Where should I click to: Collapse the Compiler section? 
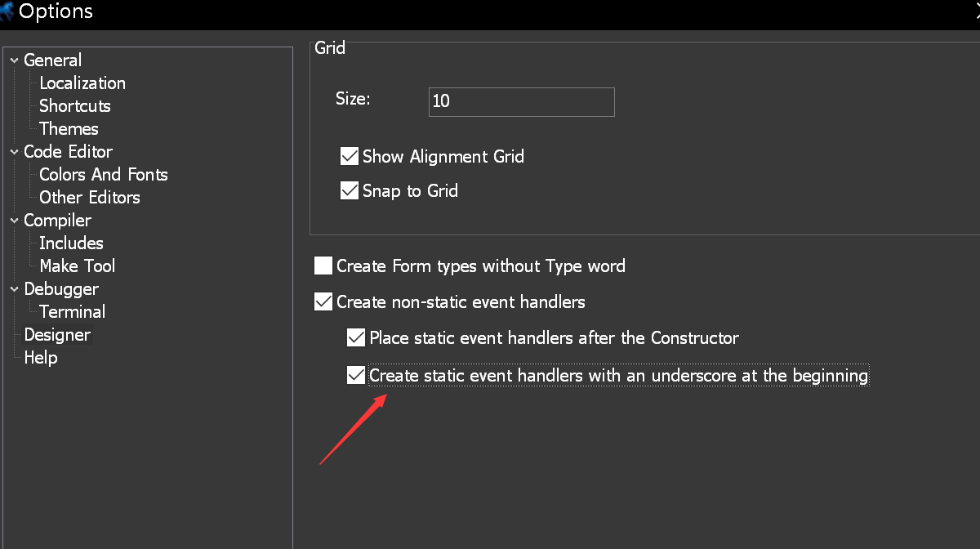pyautogui.click(x=13, y=220)
